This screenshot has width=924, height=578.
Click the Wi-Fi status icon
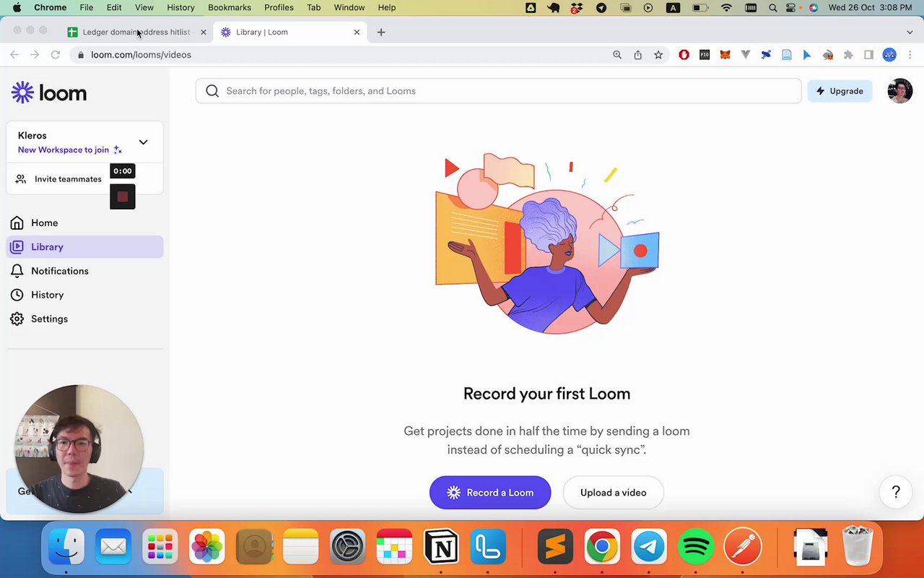[727, 7]
